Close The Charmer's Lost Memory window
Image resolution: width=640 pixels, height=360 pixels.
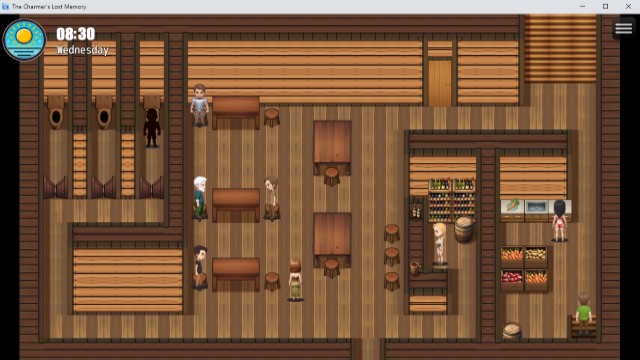[x=628, y=7]
